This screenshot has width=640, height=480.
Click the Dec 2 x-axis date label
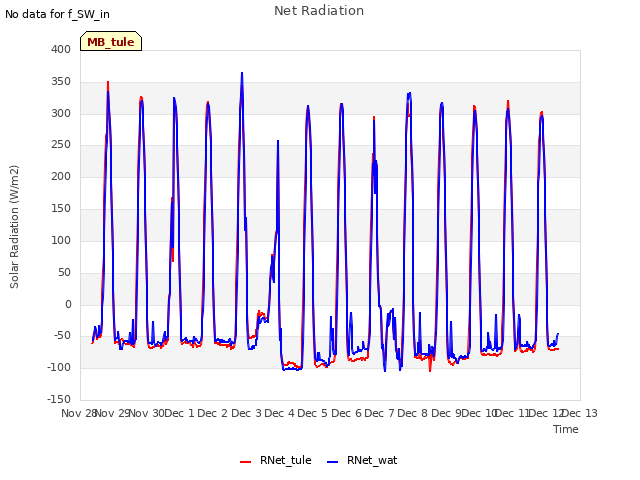coord(213,413)
